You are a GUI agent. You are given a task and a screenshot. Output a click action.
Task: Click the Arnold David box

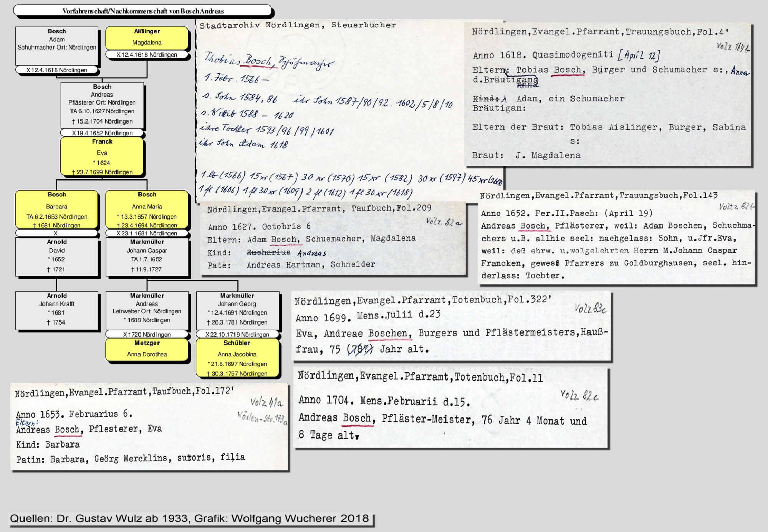click(x=57, y=256)
